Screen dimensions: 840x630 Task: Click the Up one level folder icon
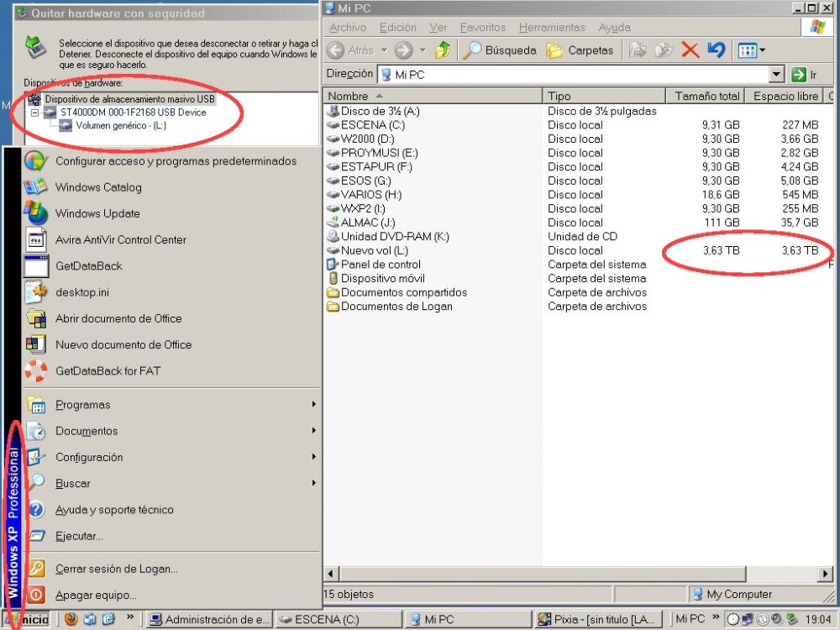click(x=443, y=50)
